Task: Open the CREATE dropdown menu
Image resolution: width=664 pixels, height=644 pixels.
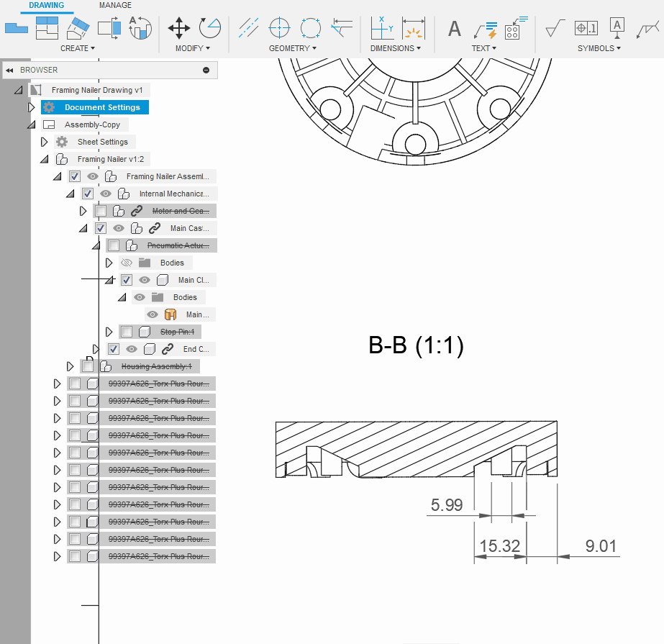Action: tap(78, 48)
